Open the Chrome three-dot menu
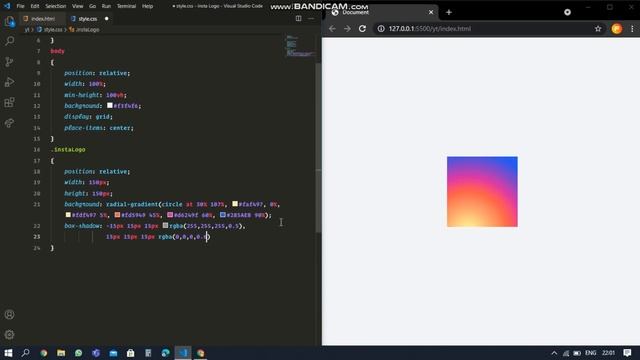Viewport: 640px width, 360px height. (632, 29)
